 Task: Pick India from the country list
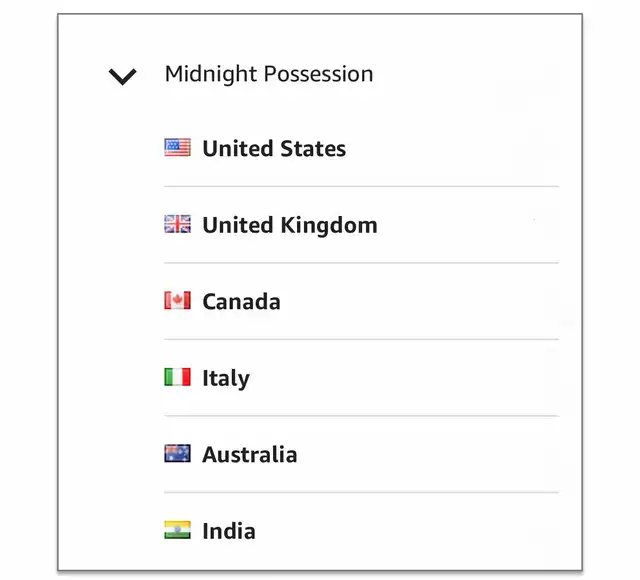click(x=228, y=531)
